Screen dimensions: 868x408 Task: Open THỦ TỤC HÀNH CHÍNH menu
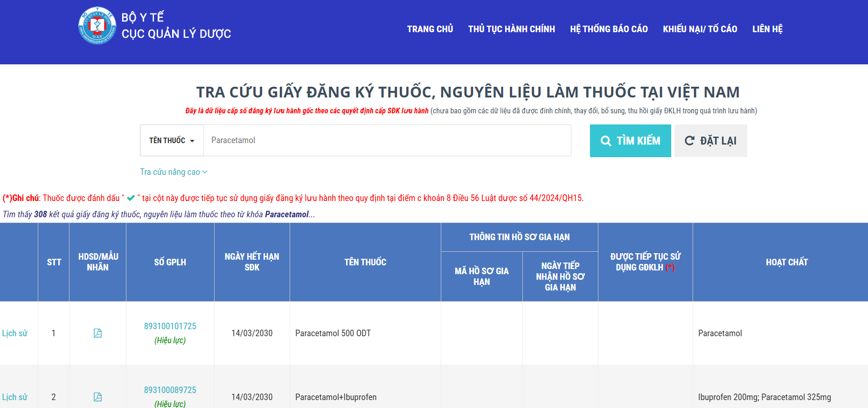(511, 29)
